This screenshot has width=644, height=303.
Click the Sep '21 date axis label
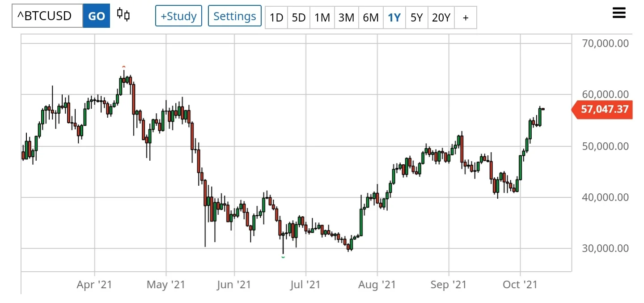tap(449, 285)
